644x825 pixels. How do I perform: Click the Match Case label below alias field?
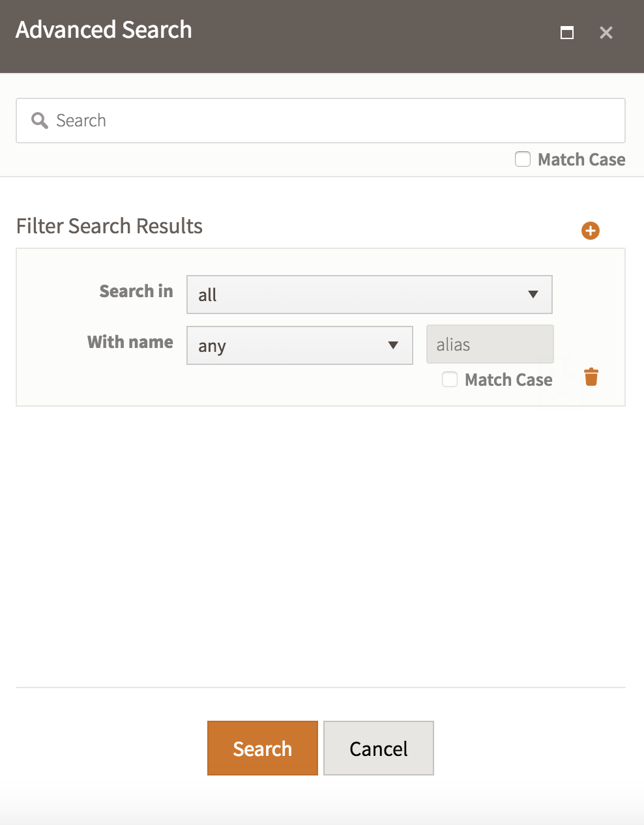[x=508, y=380]
